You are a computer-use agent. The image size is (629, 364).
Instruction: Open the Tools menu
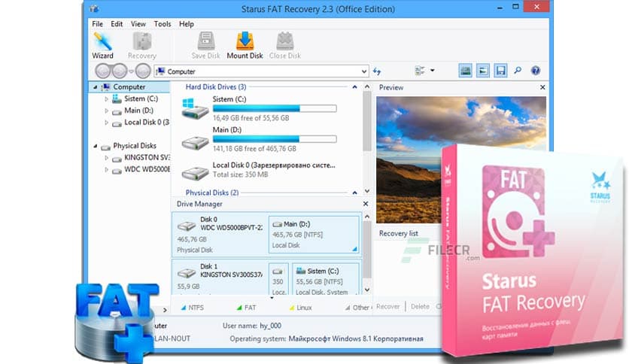coord(162,24)
